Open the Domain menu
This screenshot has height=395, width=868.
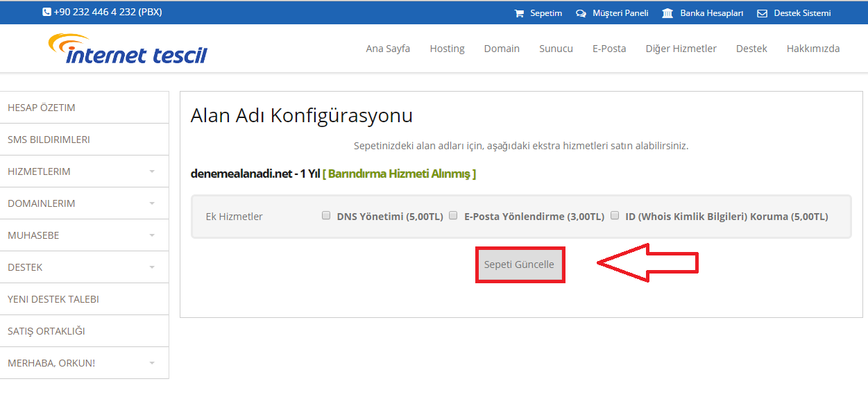tap(502, 49)
